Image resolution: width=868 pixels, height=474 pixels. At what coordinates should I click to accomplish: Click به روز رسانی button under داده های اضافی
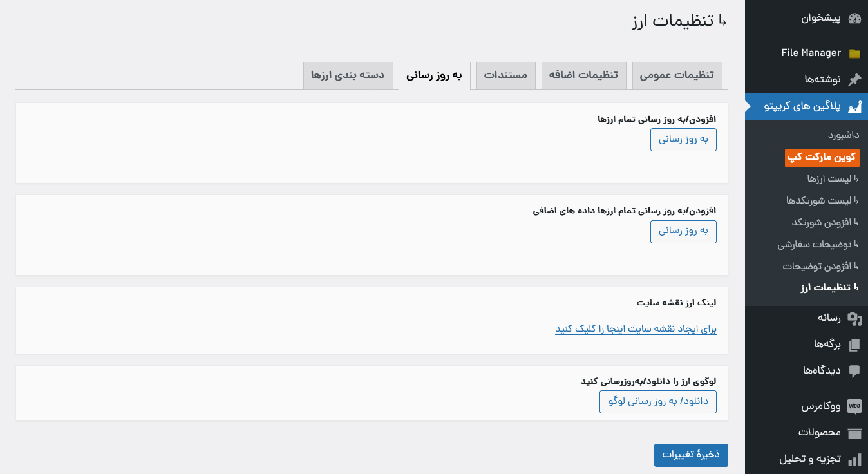[683, 232]
